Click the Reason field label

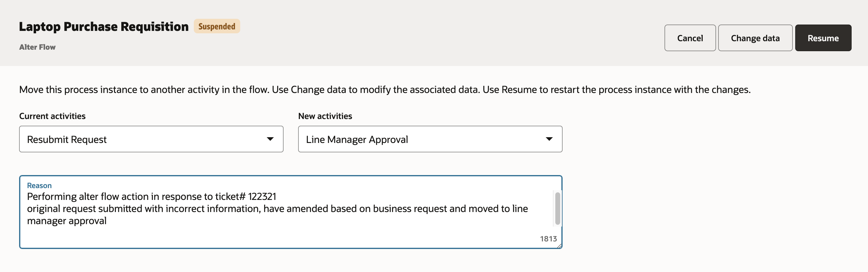tap(39, 185)
